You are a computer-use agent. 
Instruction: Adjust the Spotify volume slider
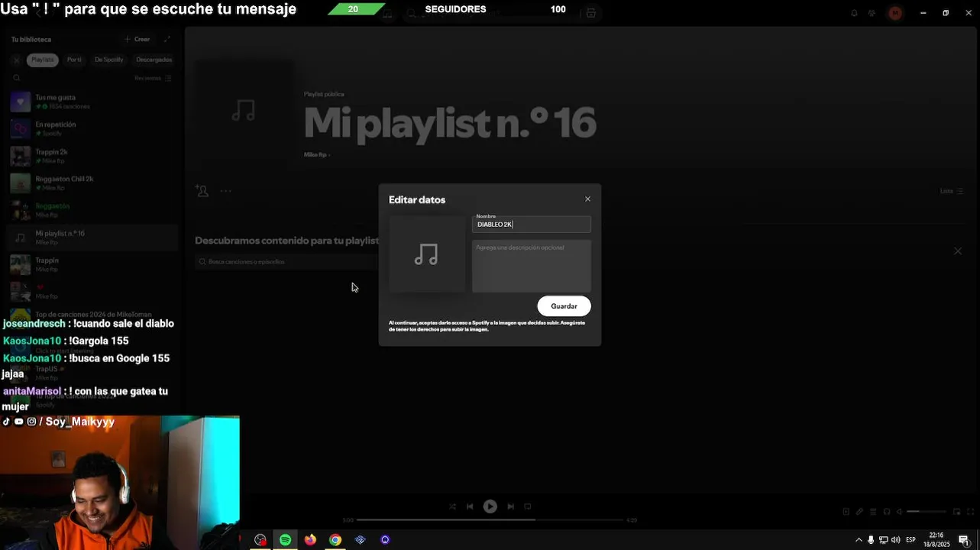pos(927,511)
